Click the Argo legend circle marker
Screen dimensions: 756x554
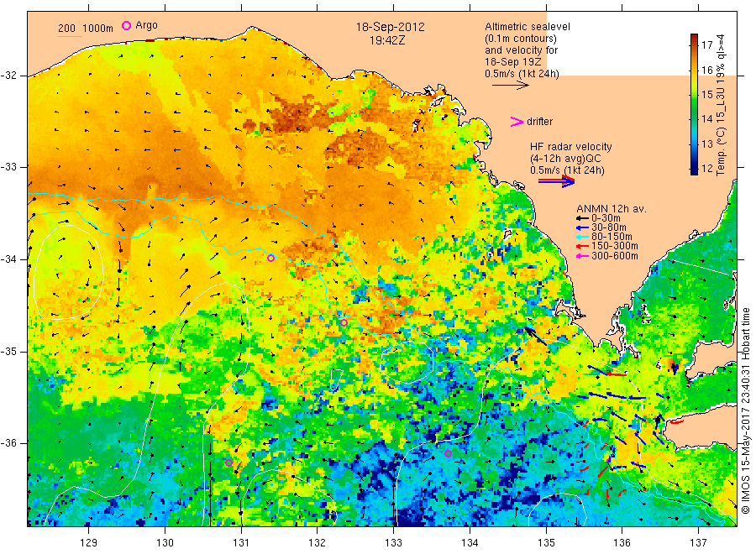pyautogui.click(x=126, y=25)
